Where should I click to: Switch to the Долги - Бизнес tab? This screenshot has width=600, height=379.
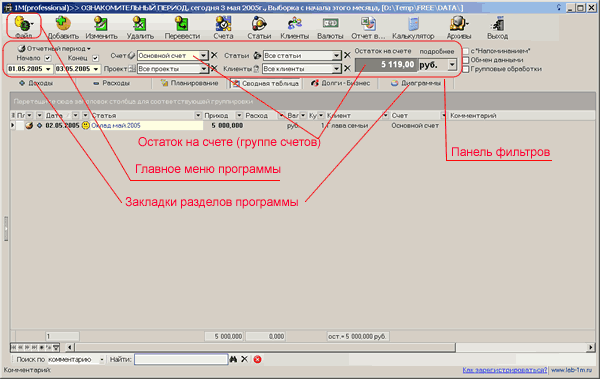coord(340,83)
